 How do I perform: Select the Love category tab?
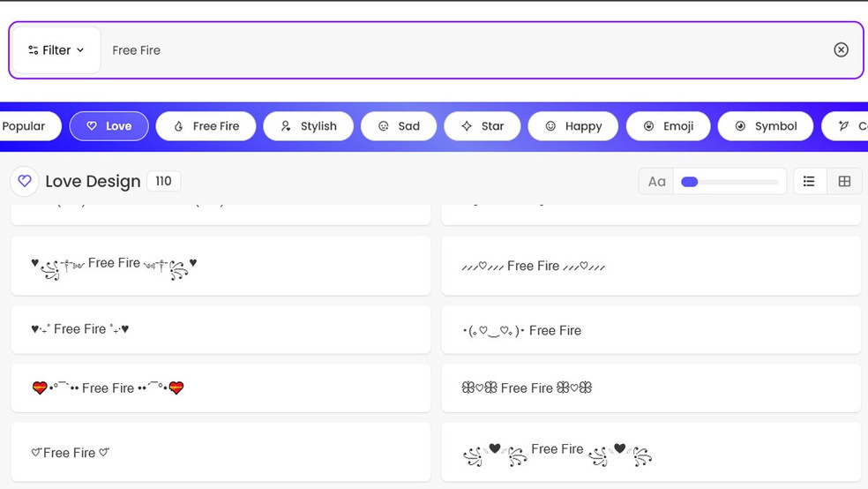pos(109,126)
